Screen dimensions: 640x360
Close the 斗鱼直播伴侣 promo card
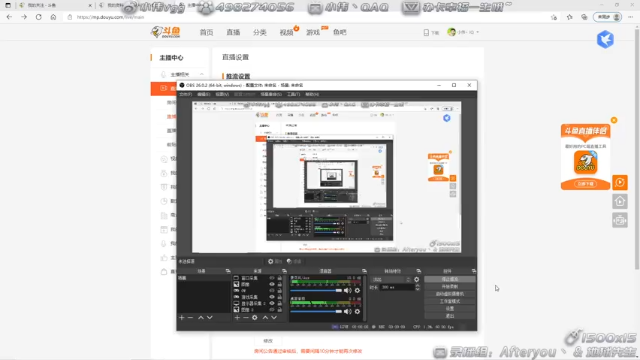coord(614,120)
